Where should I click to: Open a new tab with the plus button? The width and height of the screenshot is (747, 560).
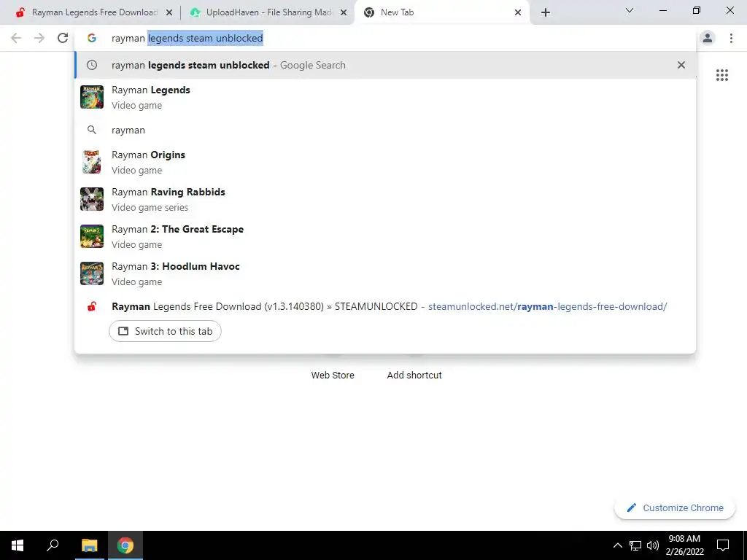pyautogui.click(x=546, y=12)
